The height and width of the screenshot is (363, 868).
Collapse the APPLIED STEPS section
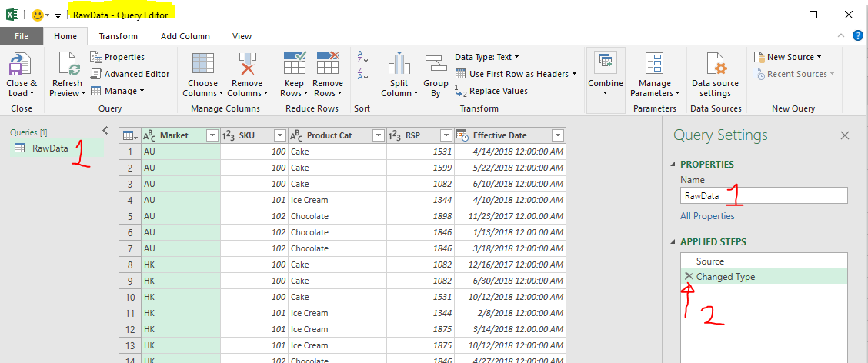point(674,242)
